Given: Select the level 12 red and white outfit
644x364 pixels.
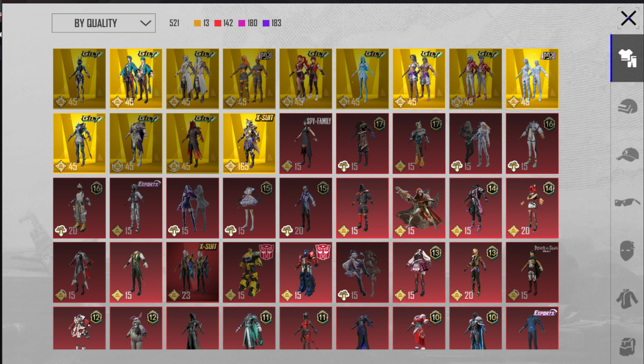Looking at the screenshot, I should (x=79, y=328).
